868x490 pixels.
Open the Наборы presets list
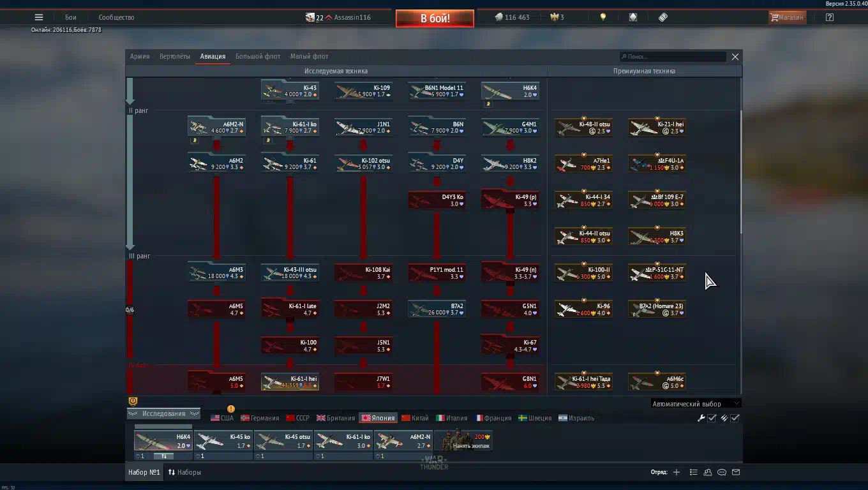point(184,472)
